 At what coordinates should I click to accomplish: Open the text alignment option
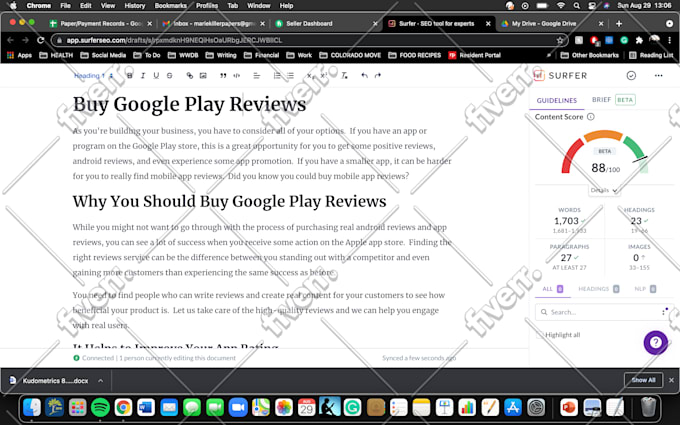[x=257, y=75]
